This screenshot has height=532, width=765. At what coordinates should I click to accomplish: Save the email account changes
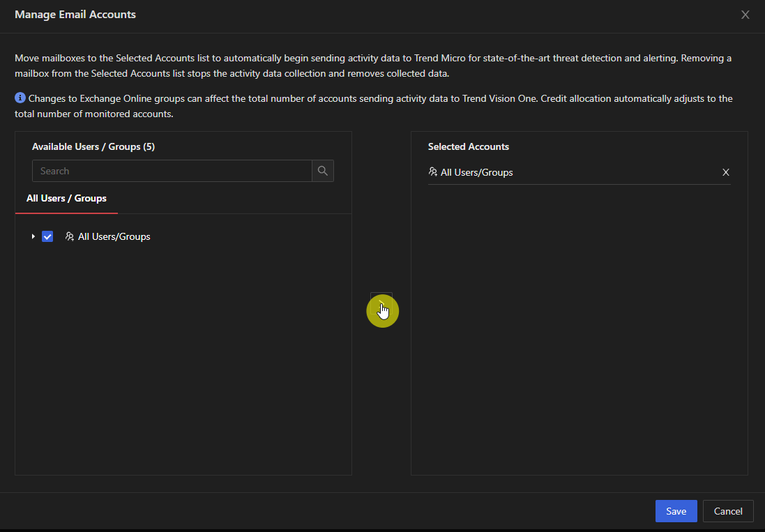click(x=676, y=511)
